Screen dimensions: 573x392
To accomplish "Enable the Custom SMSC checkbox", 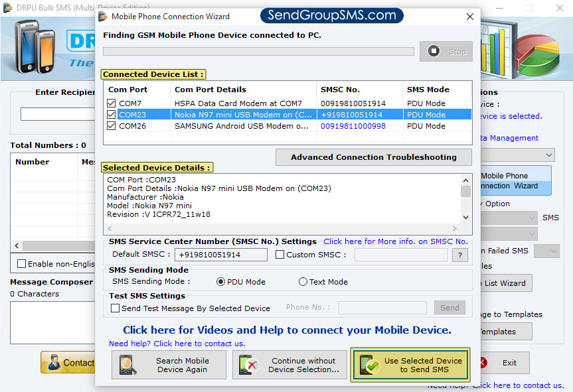I will click(x=280, y=255).
